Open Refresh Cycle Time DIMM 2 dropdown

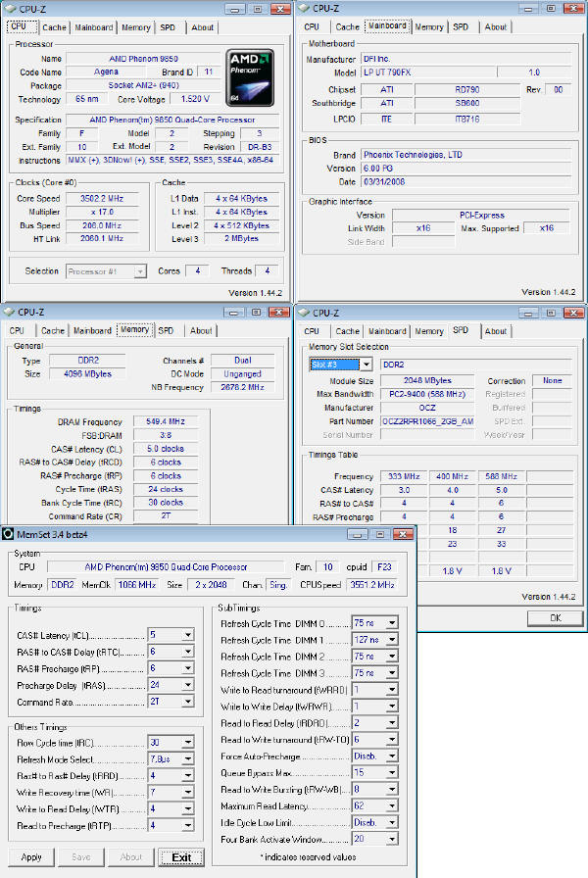[x=392, y=657]
